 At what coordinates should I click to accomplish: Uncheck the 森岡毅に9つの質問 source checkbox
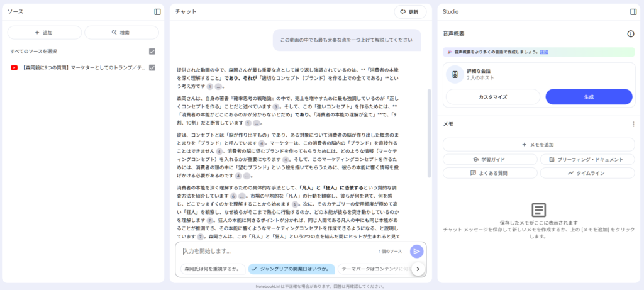(x=152, y=67)
